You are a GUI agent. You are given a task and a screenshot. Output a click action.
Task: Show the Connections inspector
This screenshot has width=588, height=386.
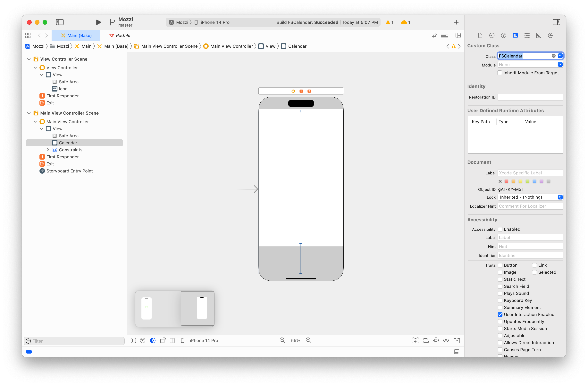click(550, 35)
